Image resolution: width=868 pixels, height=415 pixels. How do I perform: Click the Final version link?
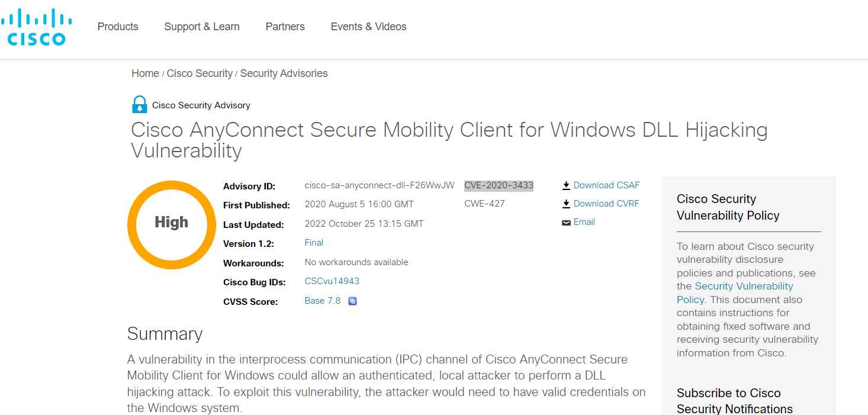pyautogui.click(x=313, y=242)
